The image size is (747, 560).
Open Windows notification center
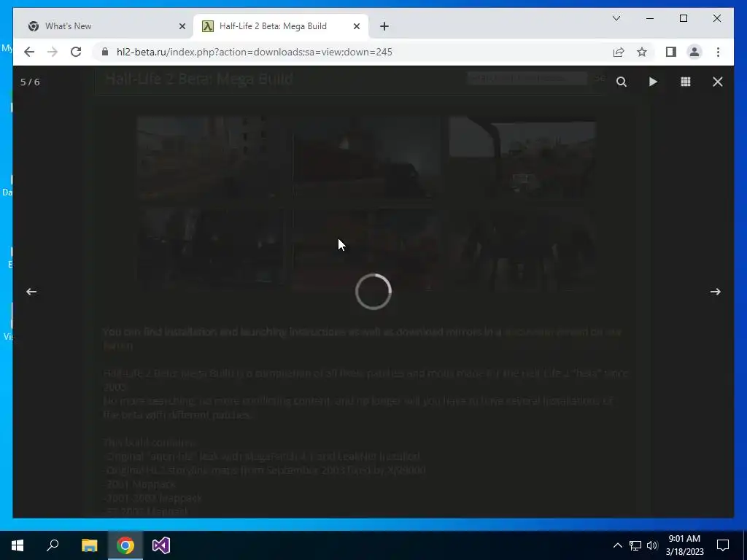pos(723,545)
